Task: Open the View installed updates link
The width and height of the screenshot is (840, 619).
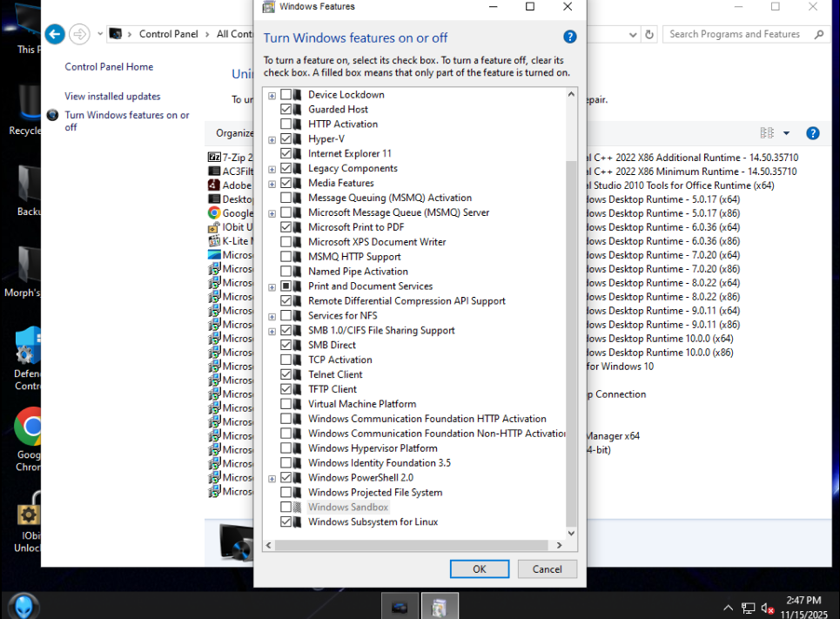Action: point(112,97)
